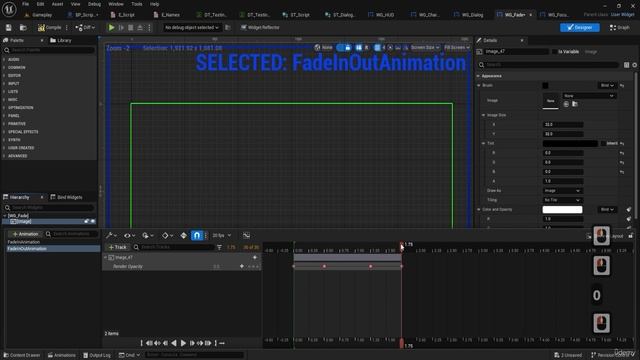Open sequencer playback options menu
This screenshot has height=360, width=640.
147,236
